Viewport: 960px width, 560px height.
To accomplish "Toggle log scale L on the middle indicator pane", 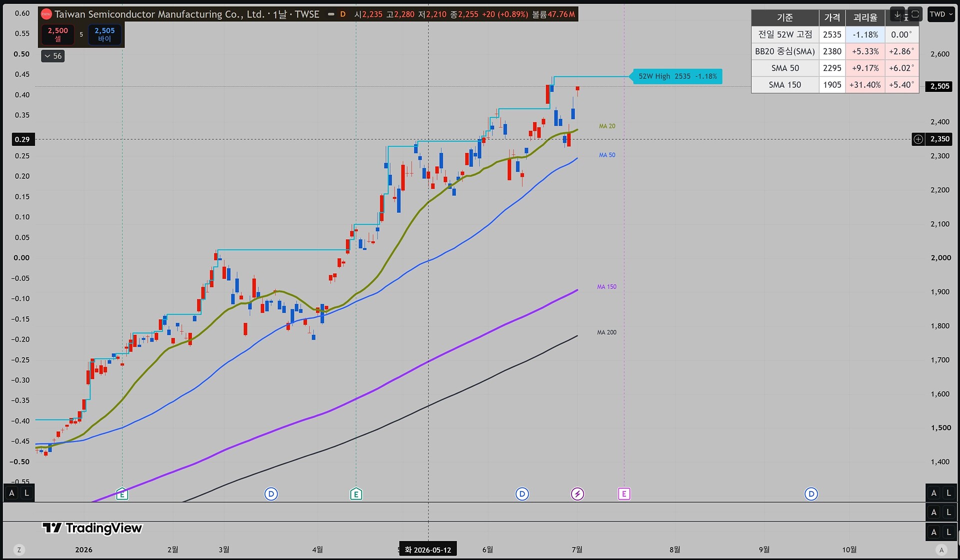I will coord(948,512).
